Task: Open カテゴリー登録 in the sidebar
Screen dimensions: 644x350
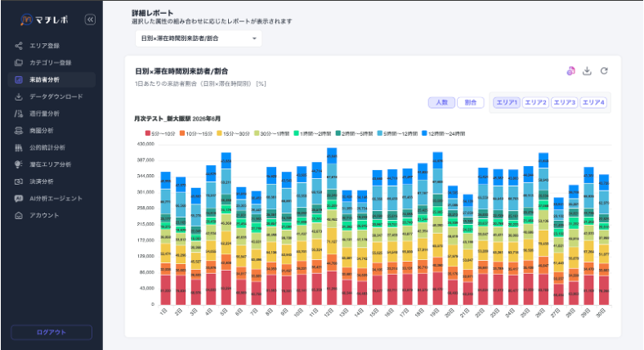Action: (x=51, y=63)
